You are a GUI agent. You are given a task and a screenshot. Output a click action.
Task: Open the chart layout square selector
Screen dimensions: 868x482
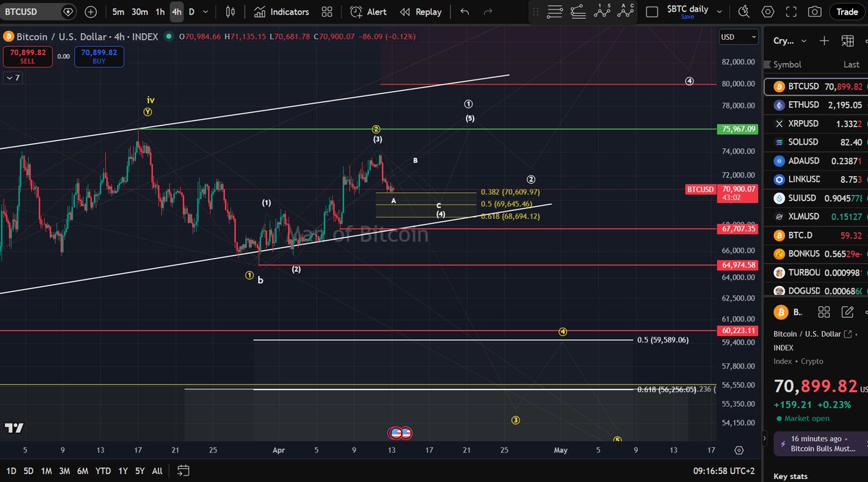coord(652,12)
